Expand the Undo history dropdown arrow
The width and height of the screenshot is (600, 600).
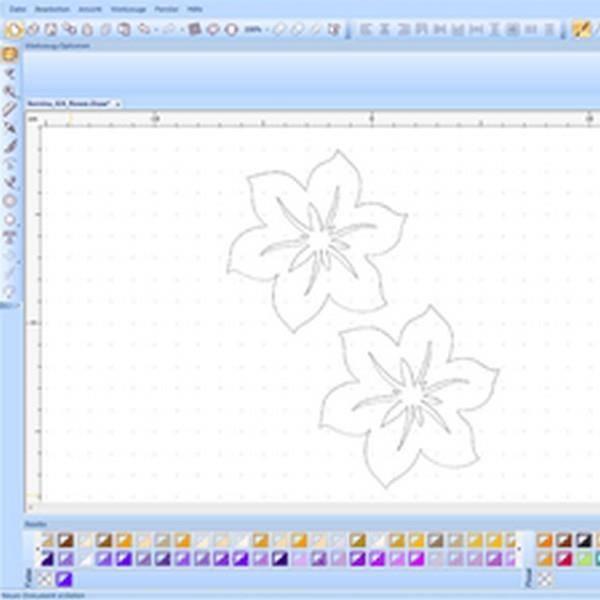point(156,29)
